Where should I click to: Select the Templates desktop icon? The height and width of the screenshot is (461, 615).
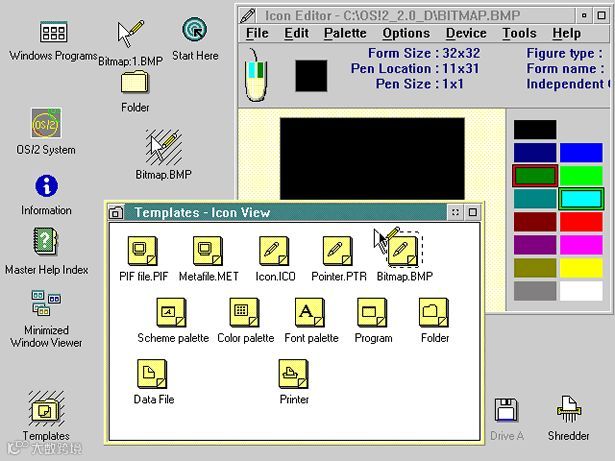coord(46,409)
